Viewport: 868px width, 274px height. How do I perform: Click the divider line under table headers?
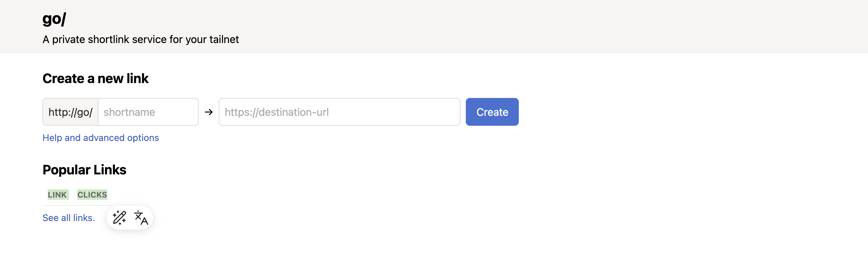click(x=77, y=205)
